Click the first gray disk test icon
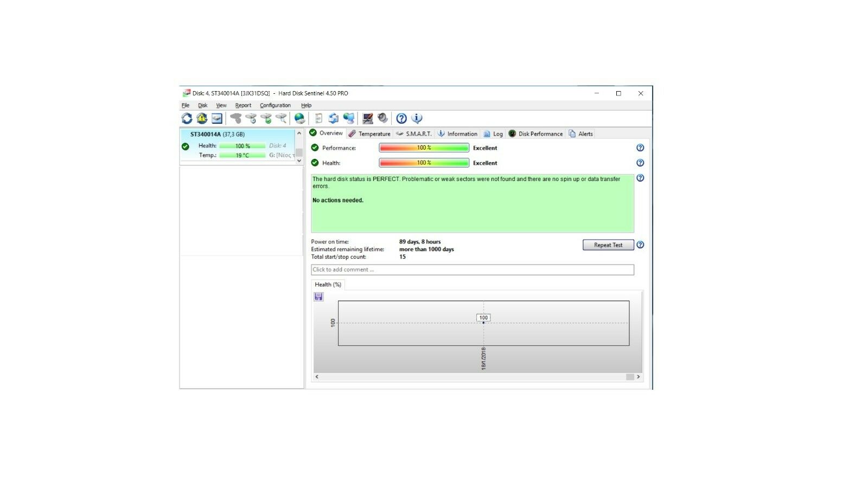The image size is (868, 488). coord(235,118)
